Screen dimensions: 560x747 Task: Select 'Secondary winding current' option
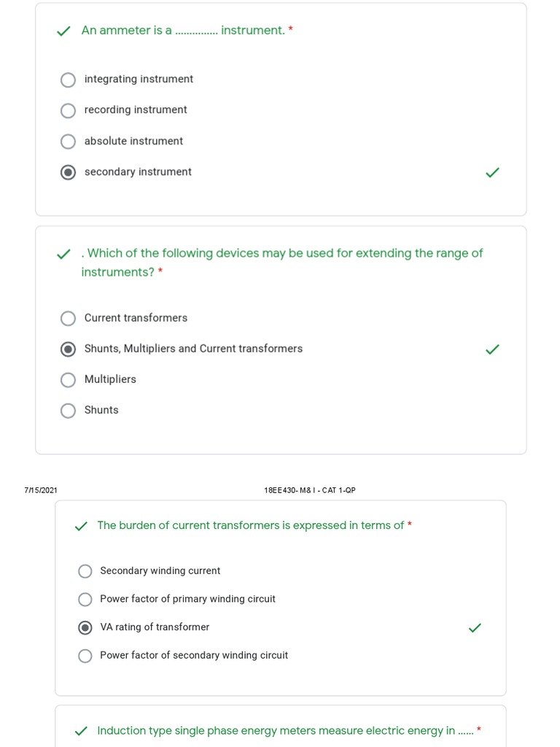point(85,571)
